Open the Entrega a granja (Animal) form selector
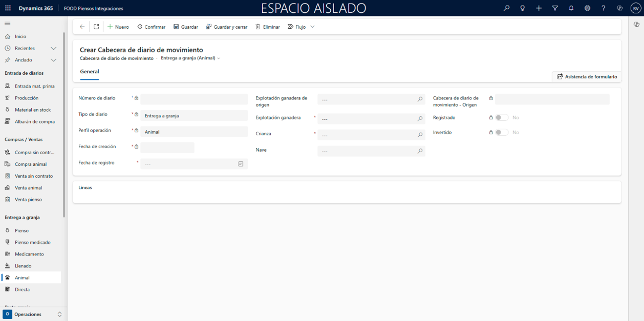The width and height of the screenshot is (644, 321). (x=190, y=58)
